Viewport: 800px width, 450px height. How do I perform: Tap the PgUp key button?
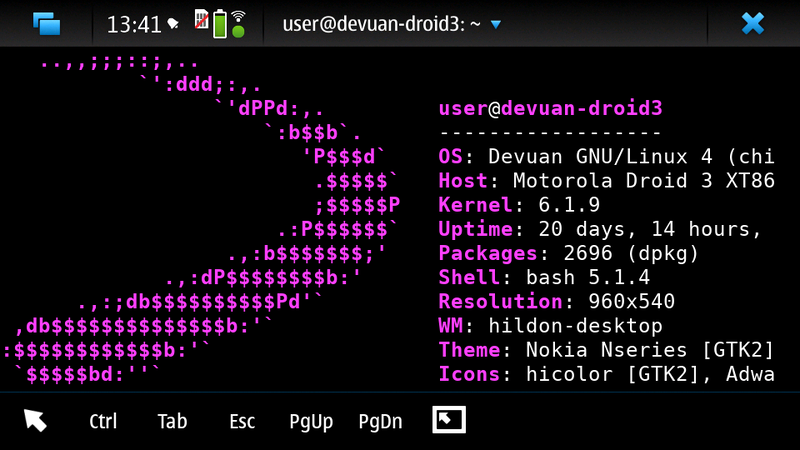pyautogui.click(x=311, y=422)
